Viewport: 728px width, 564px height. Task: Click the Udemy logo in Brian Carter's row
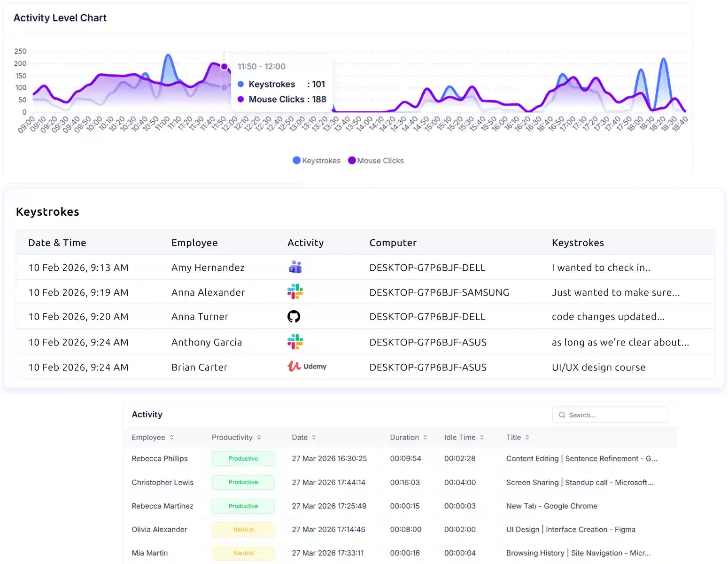pos(307,367)
